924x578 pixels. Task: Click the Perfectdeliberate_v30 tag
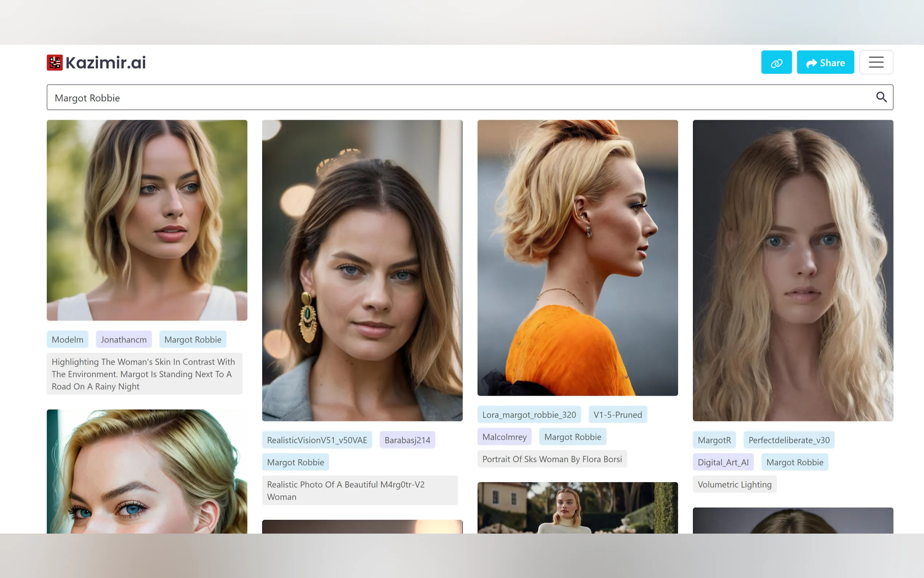click(x=788, y=440)
